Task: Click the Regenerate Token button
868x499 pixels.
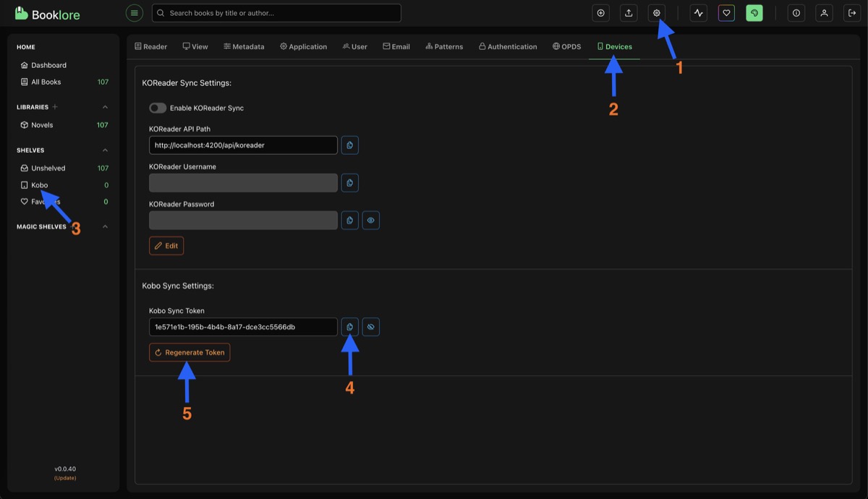Action: [190, 352]
